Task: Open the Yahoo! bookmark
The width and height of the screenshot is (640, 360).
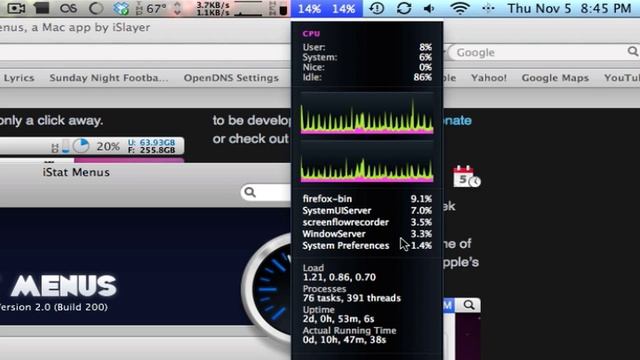Action: (489, 78)
